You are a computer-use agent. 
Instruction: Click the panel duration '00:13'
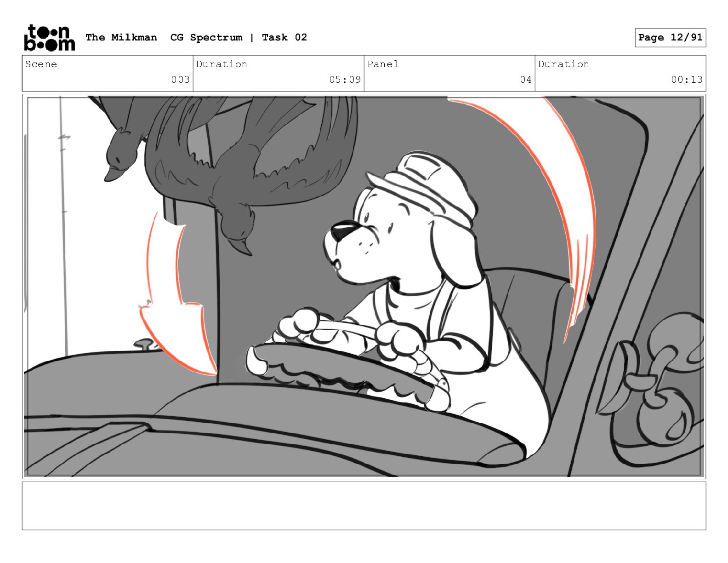pyautogui.click(x=687, y=80)
